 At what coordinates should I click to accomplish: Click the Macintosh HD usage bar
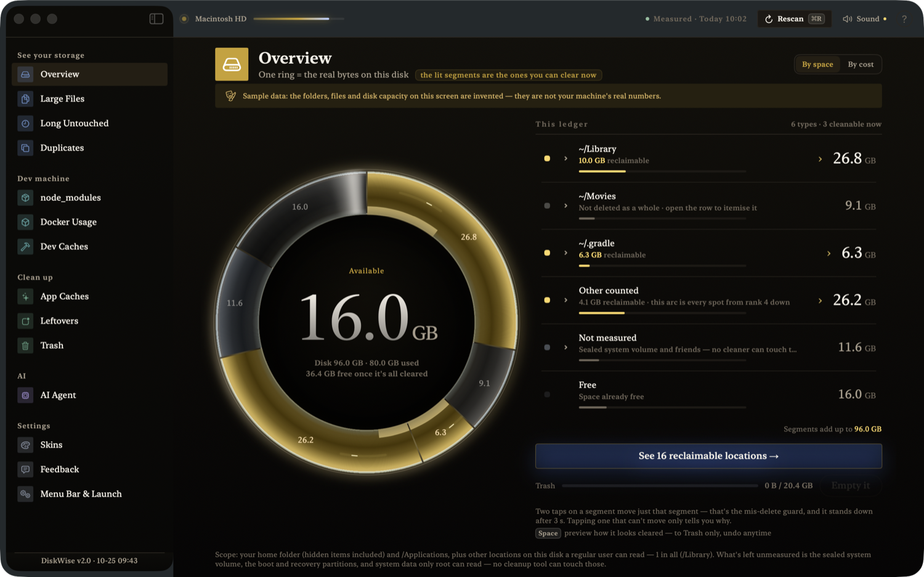click(x=299, y=19)
